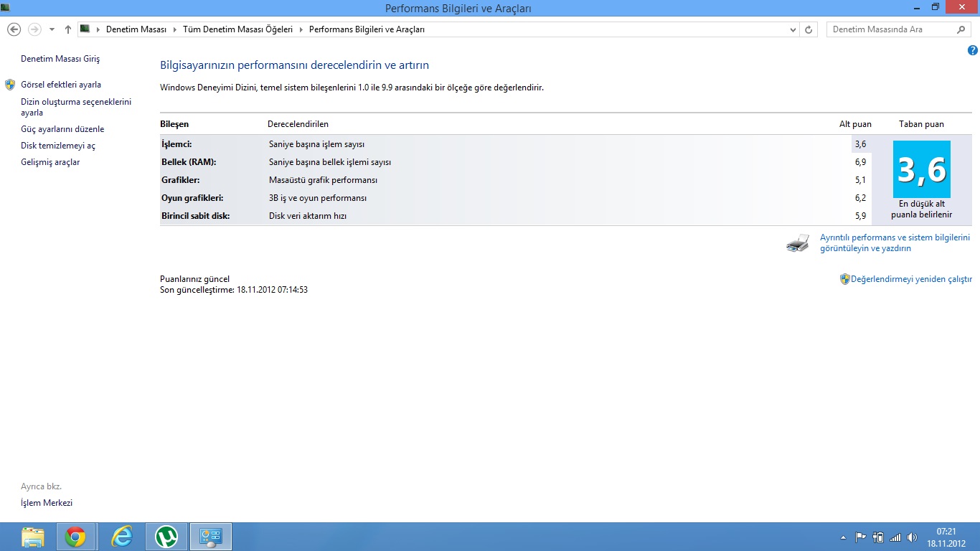Open Google Chrome from the taskbar
Viewport: 980px width, 551px height.
[x=75, y=537]
